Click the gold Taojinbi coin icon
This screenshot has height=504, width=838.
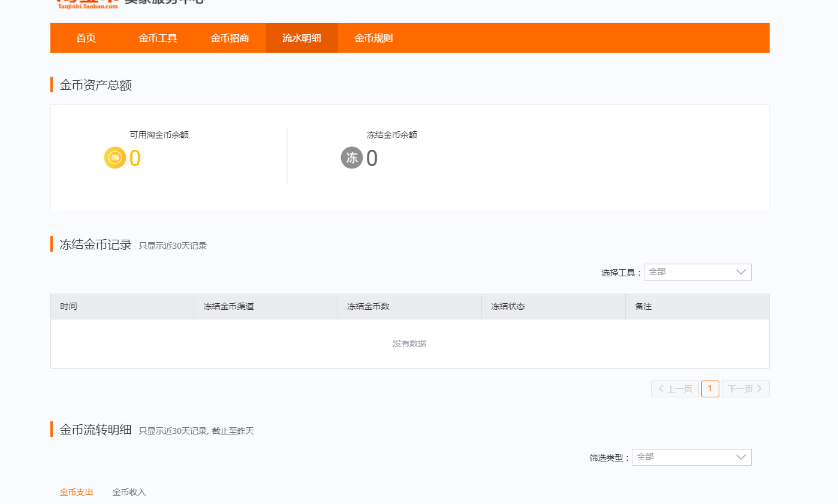coord(114,158)
